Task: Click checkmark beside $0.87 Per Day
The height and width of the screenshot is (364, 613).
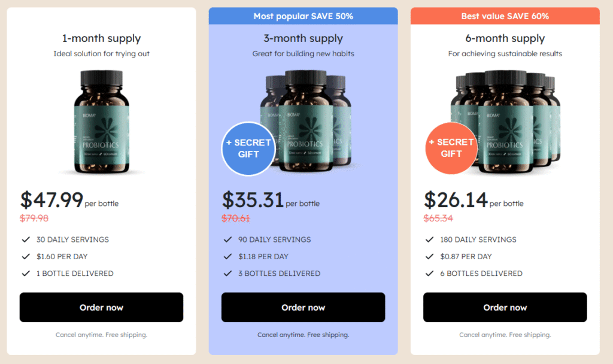Action: pos(429,256)
